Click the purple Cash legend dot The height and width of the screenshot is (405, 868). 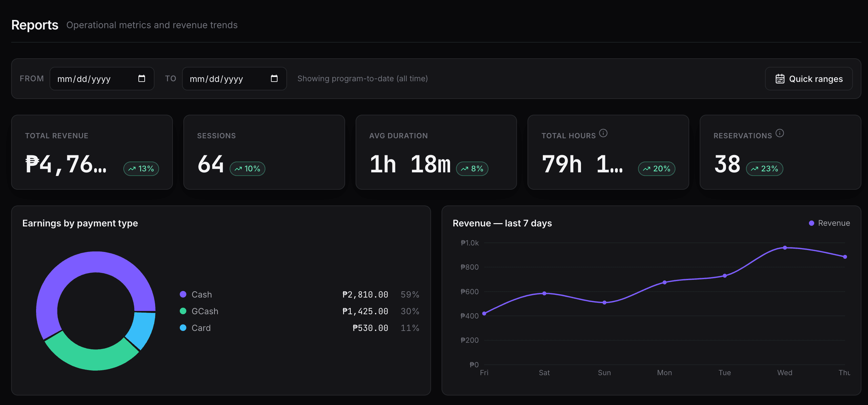pos(183,294)
